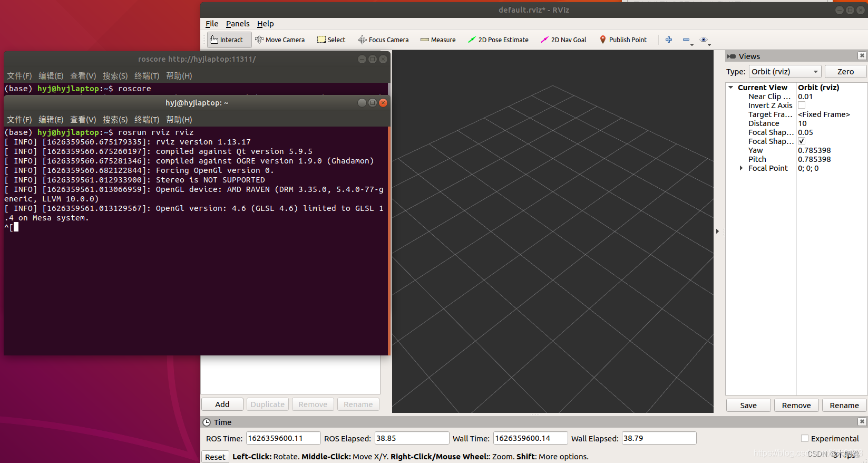This screenshot has height=463, width=868.
Task: Select the Publish Point tool
Action: (x=623, y=40)
